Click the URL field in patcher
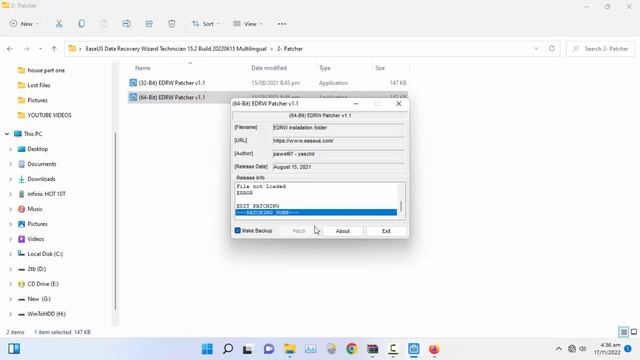Image resolution: width=640 pixels, height=360 pixels. 338,141
